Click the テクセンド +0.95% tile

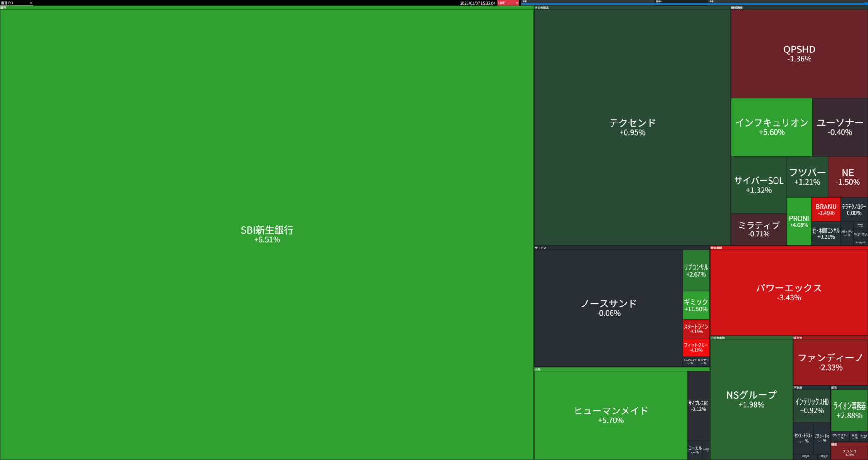click(x=632, y=127)
